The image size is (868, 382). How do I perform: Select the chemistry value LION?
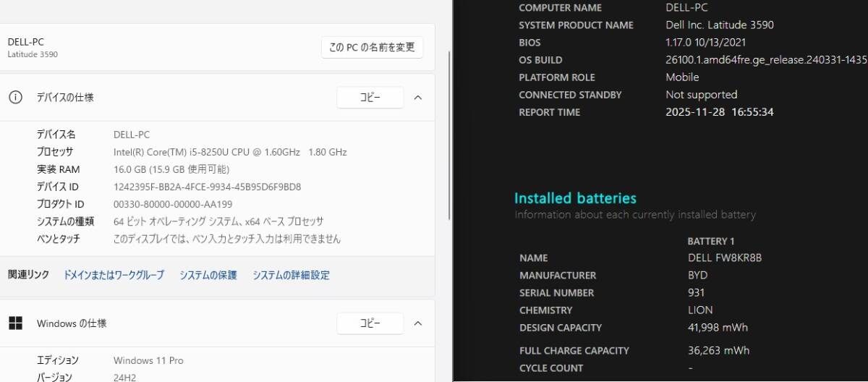coord(700,310)
